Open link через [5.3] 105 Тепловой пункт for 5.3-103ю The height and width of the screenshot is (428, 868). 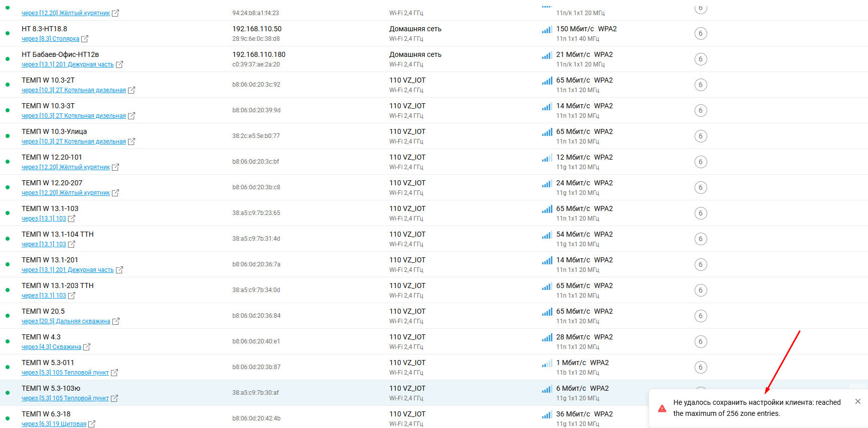pyautogui.click(x=65, y=398)
